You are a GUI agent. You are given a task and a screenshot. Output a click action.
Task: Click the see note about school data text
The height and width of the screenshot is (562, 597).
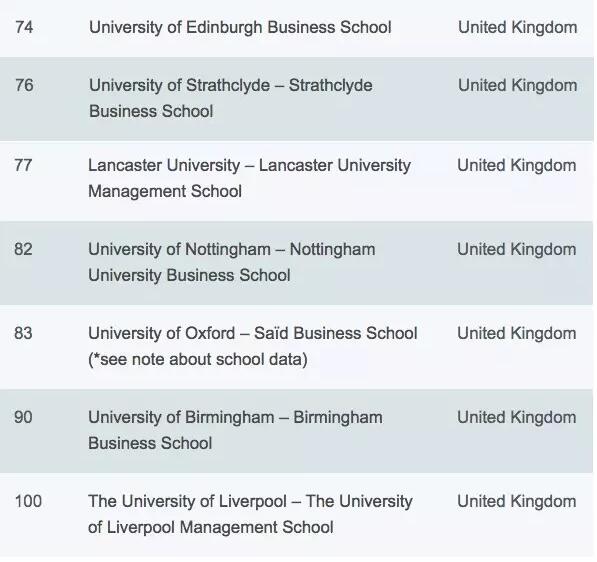coord(198,359)
